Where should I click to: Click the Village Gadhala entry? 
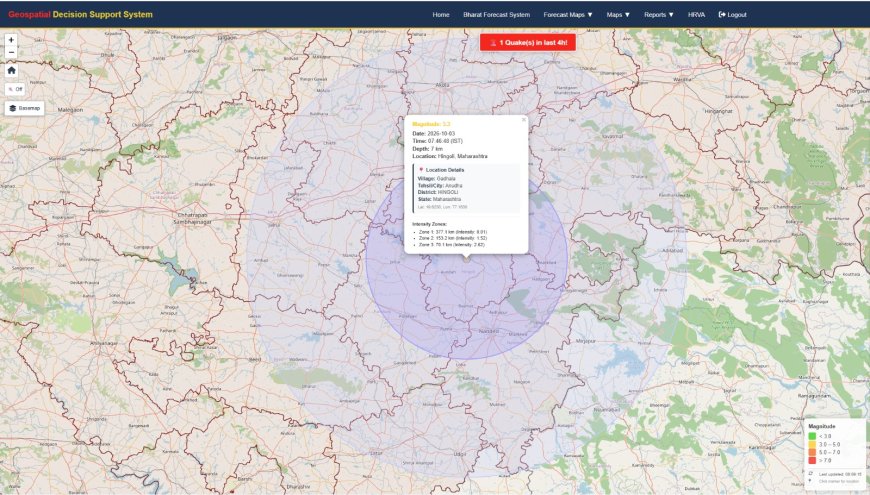[436, 179]
